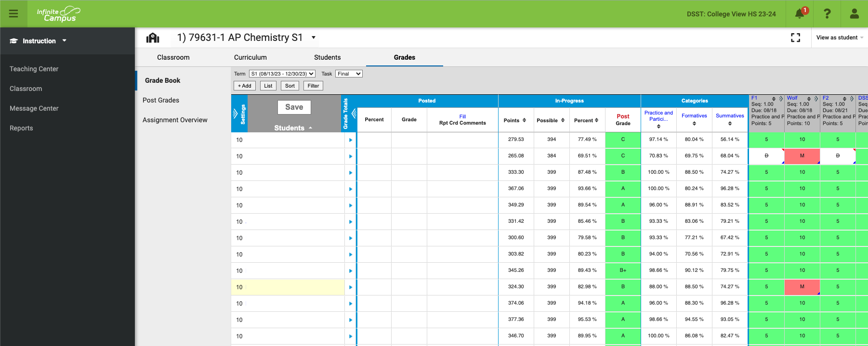The height and width of the screenshot is (346, 868).
Task: Expand the F1 assignment column chevron
Action: (x=781, y=99)
